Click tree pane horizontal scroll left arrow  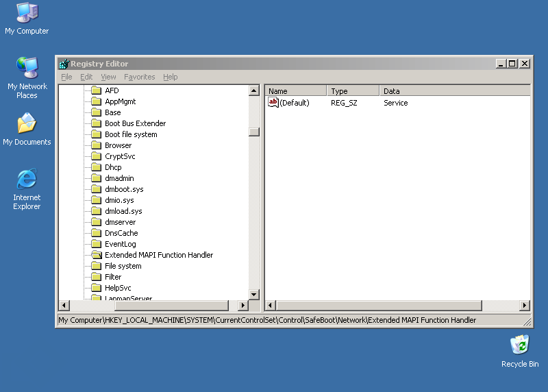(64, 305)
